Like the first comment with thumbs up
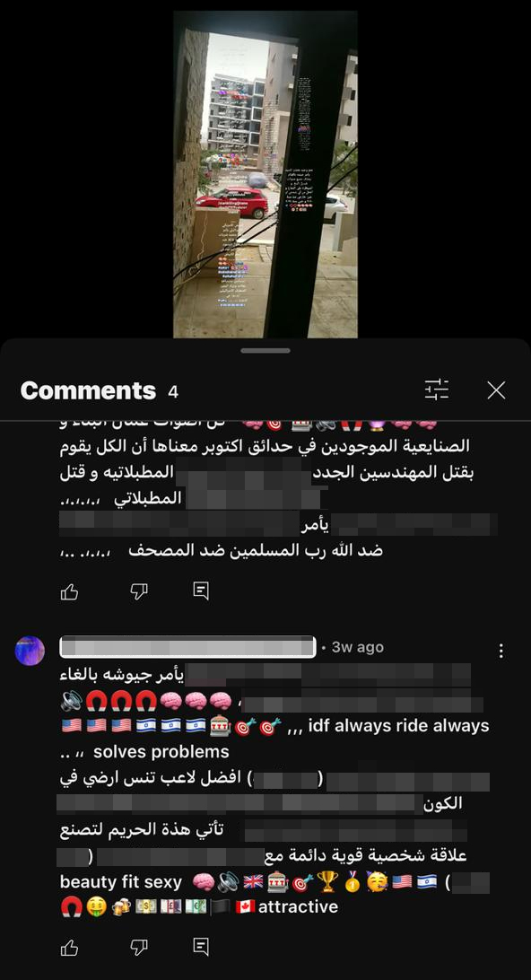Image resolution: width=531 pixels, height=980 pixels. pyautogui.click(x=69, y=591)
